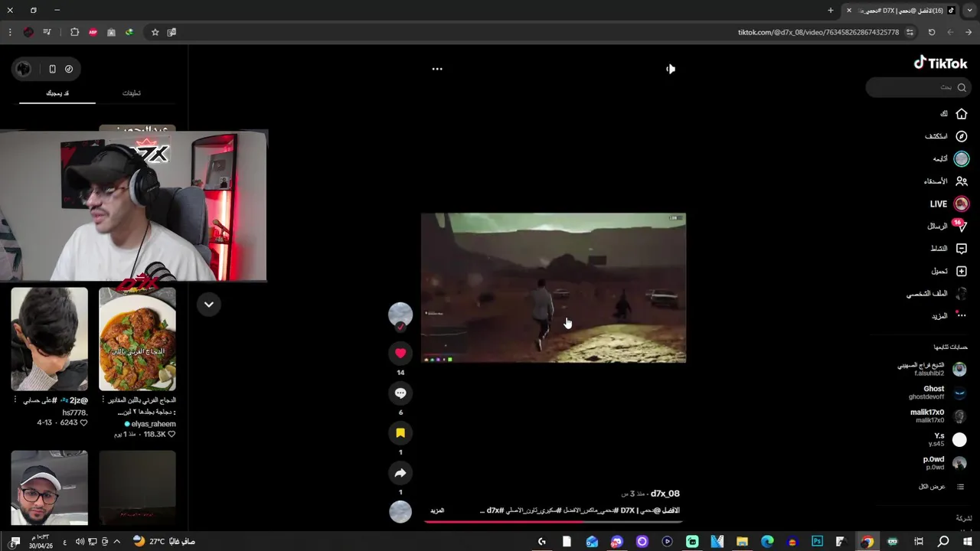This screenshot has height=551, width=980.
Task: Like the video with heart icon
Action: click(x=400, y=353)
